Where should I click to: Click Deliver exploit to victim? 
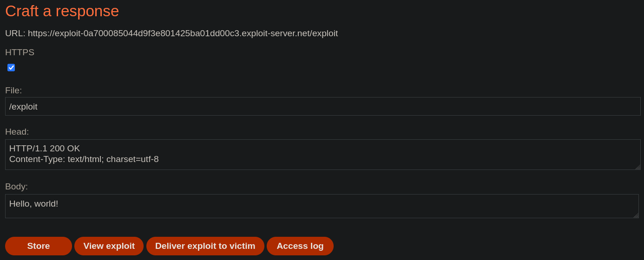pos(205,246)
